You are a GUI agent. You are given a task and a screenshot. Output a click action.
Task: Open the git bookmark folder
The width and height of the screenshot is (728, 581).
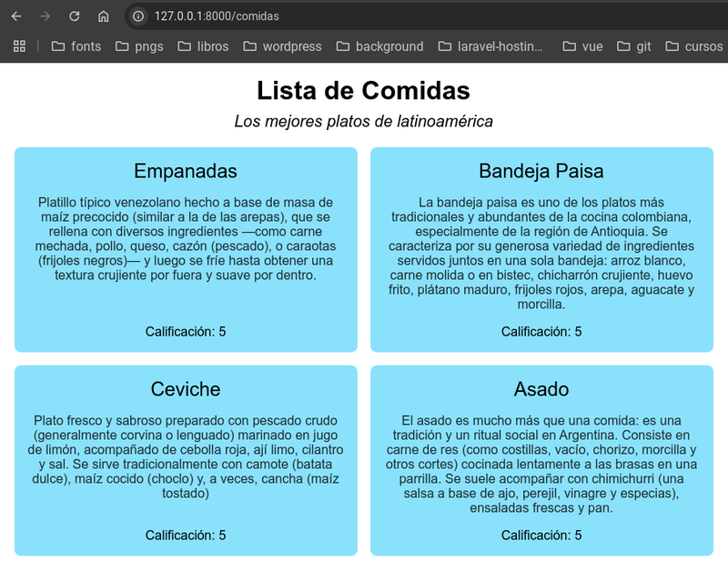pos(633,46)
